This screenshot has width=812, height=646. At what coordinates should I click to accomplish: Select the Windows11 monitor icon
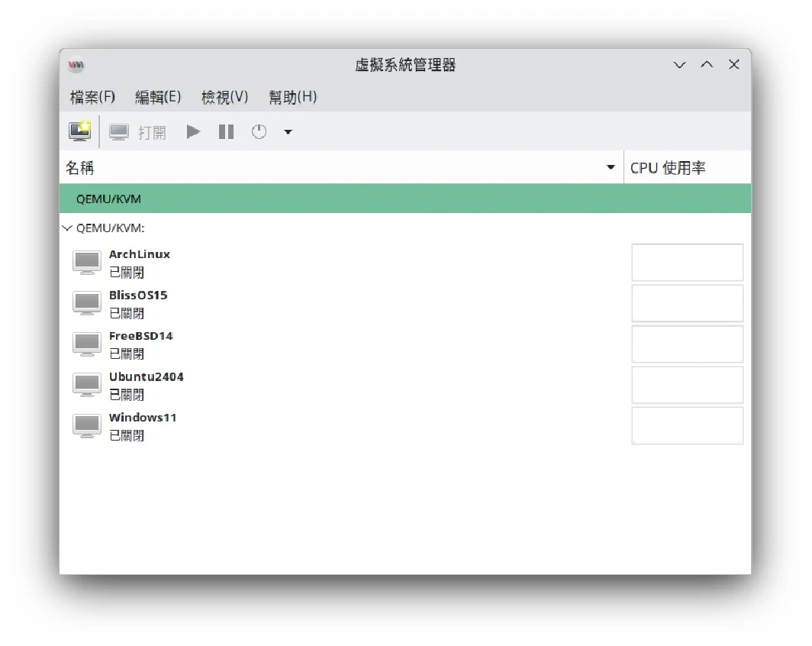[x=87, y=425]
